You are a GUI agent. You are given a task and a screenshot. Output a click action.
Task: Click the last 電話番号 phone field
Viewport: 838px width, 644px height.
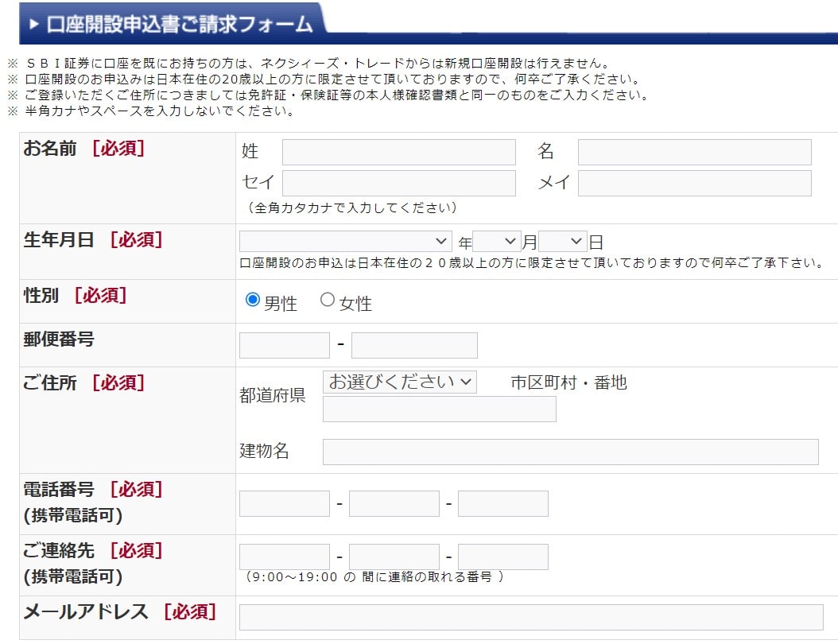point(502,502)
